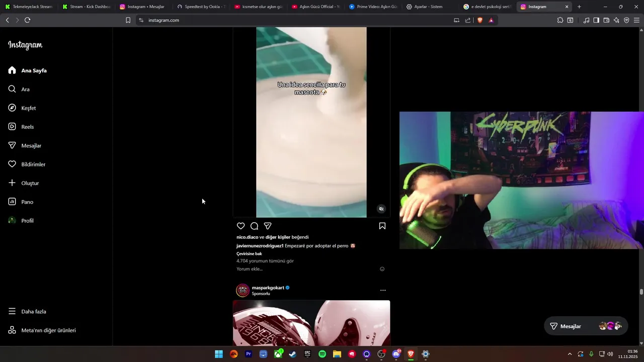The width and height of the screenshot is (644, 362).
Task: Open Premiere Pro from taskbar
Action: [x=248, y=354]
